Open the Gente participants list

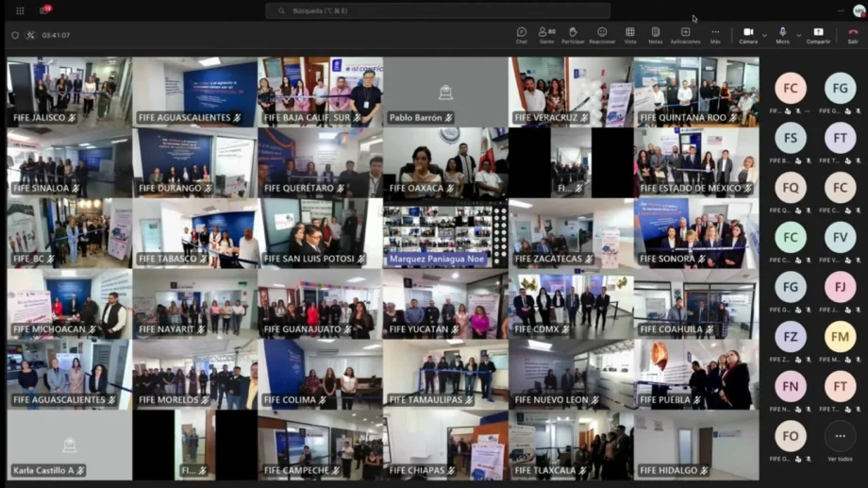point(546,35)
